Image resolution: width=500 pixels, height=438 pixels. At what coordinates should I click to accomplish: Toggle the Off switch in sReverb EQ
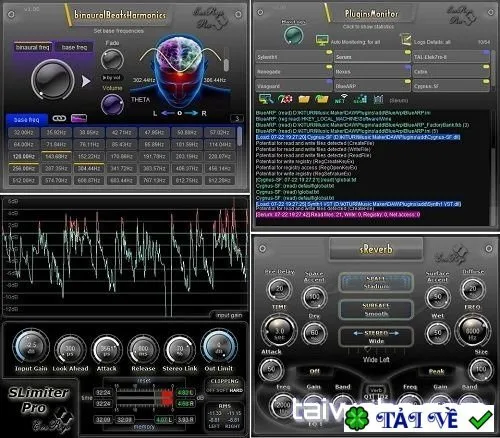[x=314, y=371]
